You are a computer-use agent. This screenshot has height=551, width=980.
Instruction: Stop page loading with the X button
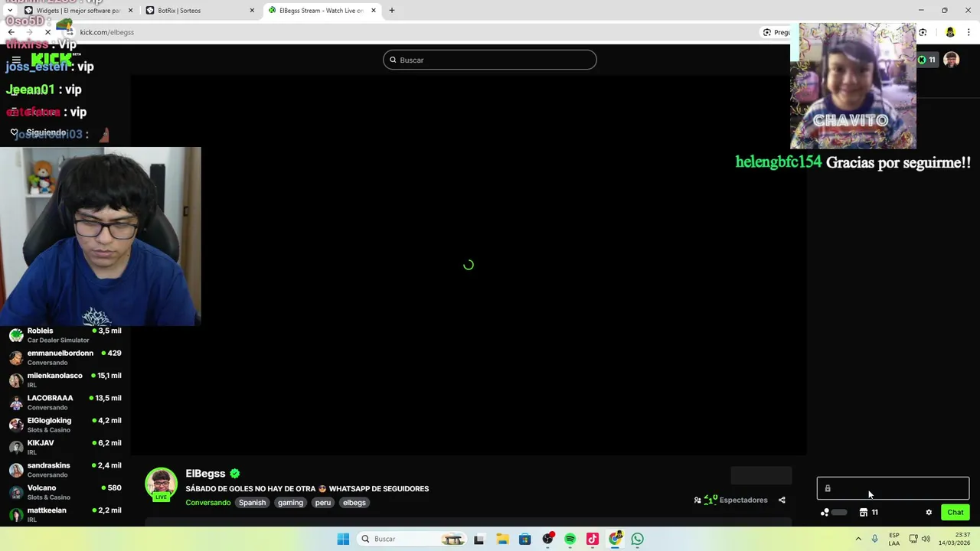pyautogui.click(x=47, y=32)
